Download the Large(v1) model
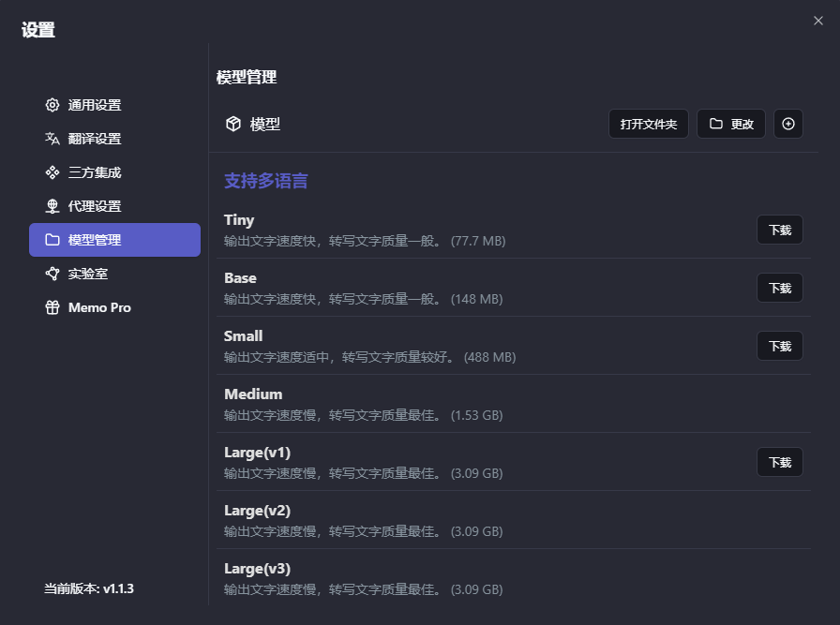Image resolution: width=840 pixels, height=625 pixels. pos(779,462)
